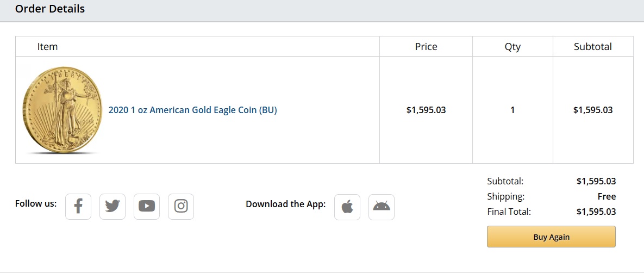Screen dimensions: 644x279
Task: Open the Facebook page icon
Action: click(x=78, y=207)
